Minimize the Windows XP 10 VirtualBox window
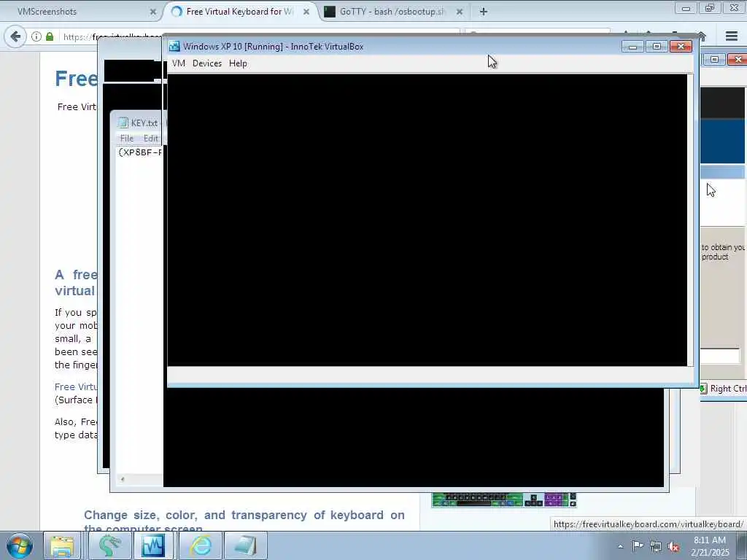This screenshot has height=560, width=747. click(x=632, y=46)
